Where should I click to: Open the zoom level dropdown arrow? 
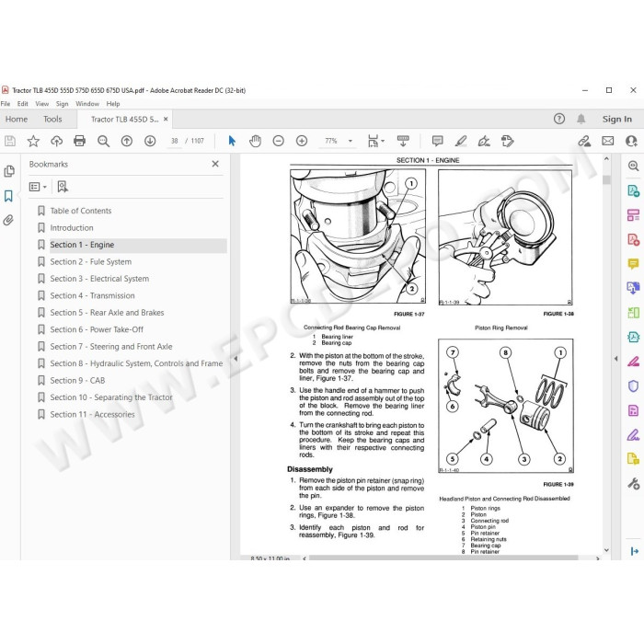point(351,142)
